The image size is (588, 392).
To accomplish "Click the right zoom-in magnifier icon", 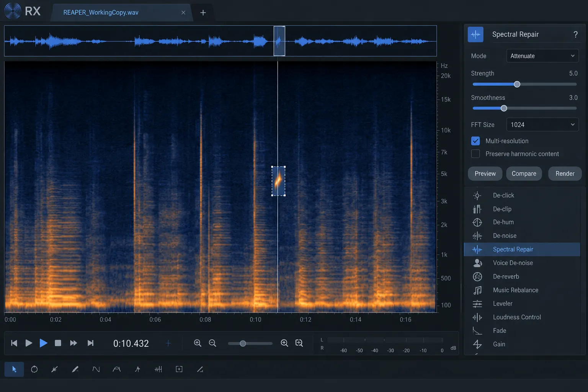I will coord(284,343).
